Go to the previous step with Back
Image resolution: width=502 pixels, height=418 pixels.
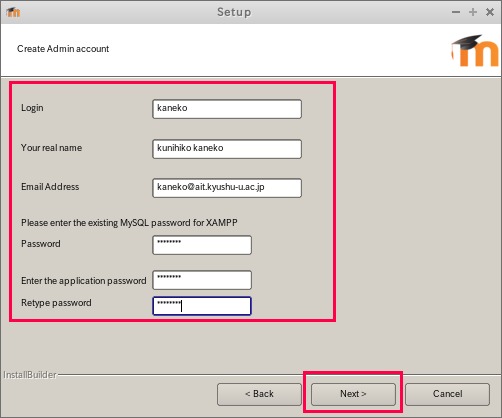click(x=259, y=394)
